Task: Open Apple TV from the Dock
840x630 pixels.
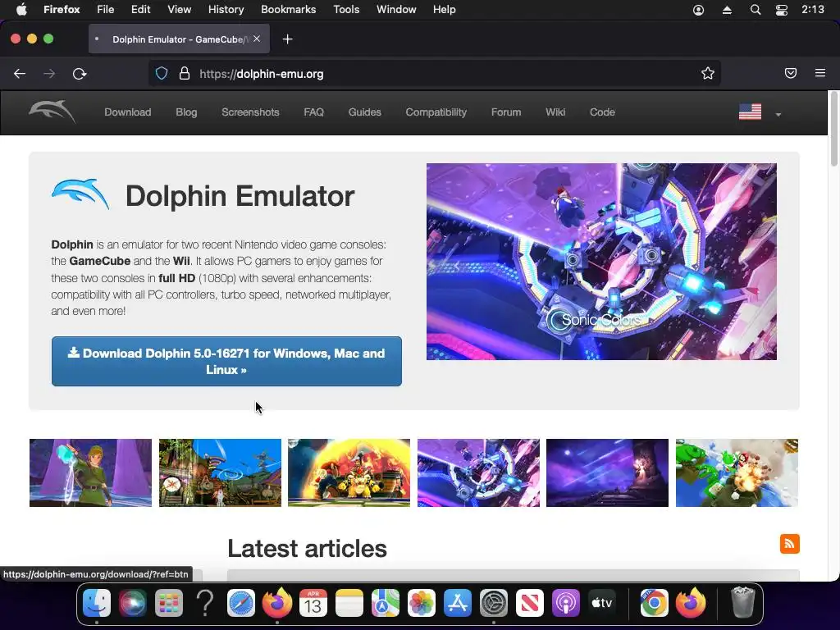Action: point(601,603)
